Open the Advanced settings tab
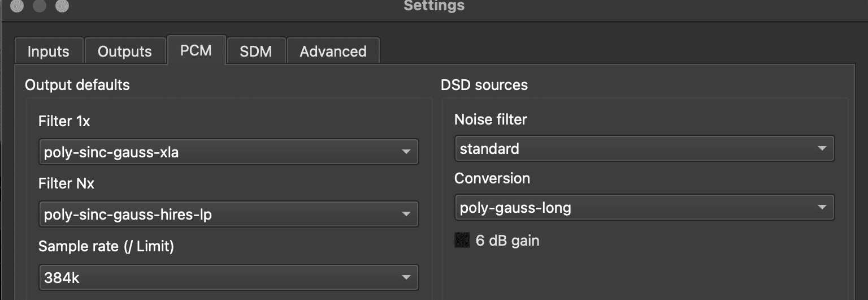This screenshot has height=300, width=868. coord(333,52)
